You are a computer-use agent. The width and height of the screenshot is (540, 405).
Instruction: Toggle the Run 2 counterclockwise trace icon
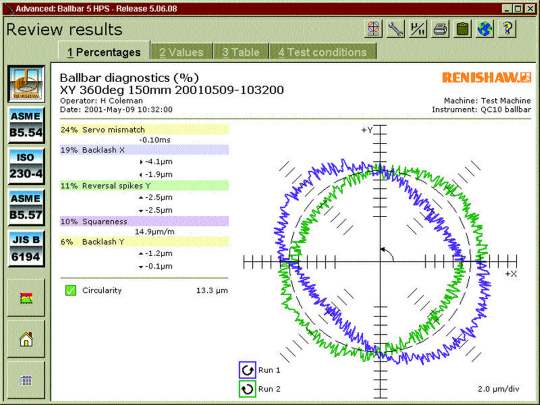point(247,389)
